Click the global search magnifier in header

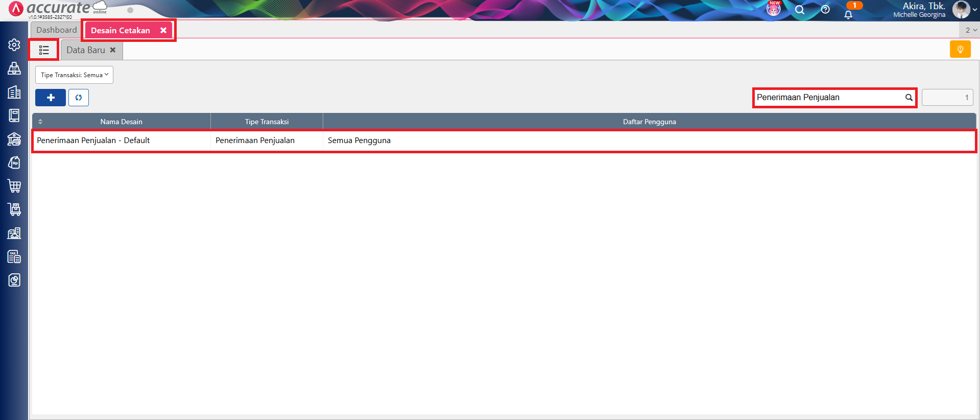(800, 10)
